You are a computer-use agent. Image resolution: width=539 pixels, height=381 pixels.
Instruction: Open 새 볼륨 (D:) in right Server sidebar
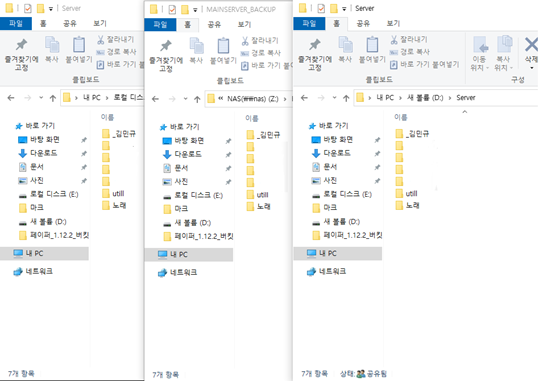[x=336, y=222]
